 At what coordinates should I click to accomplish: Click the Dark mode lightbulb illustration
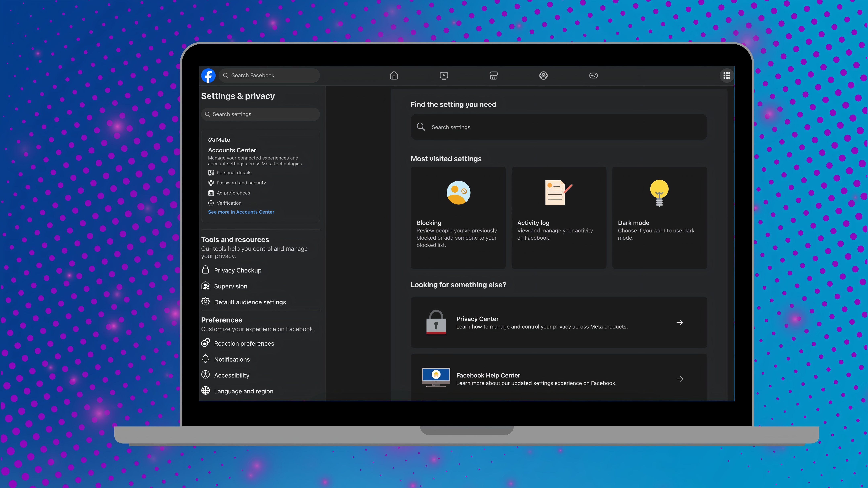coord(659,193)
